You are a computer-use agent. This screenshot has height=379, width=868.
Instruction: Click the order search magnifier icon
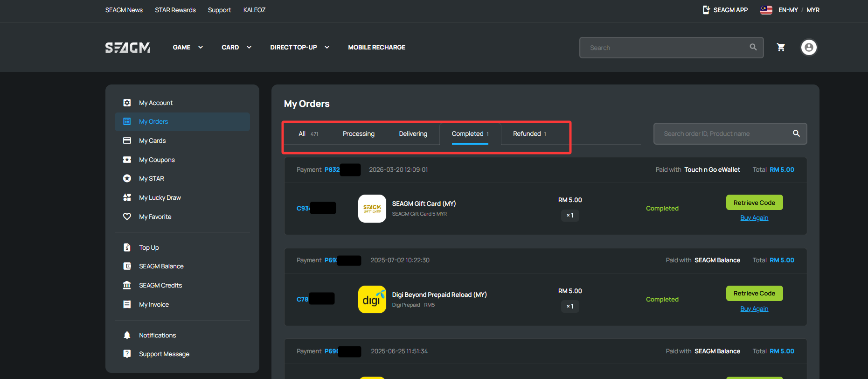[796, 133]
